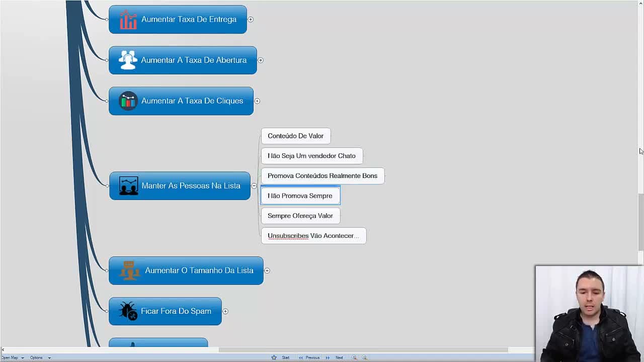Click the presenter webcam video overlay
Image resolution: width=644 pixels, height=362 pixels.
click(589, 314)
